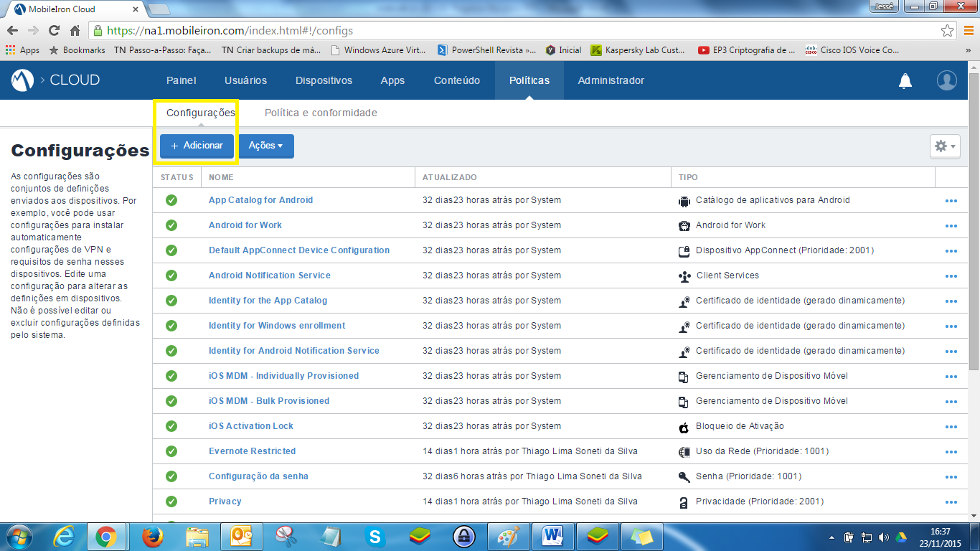This screenshot has width=980, height=551.
Task: Open more options for Evernote Restricted row
Action: pyautogui.click(x=951, y=452)
